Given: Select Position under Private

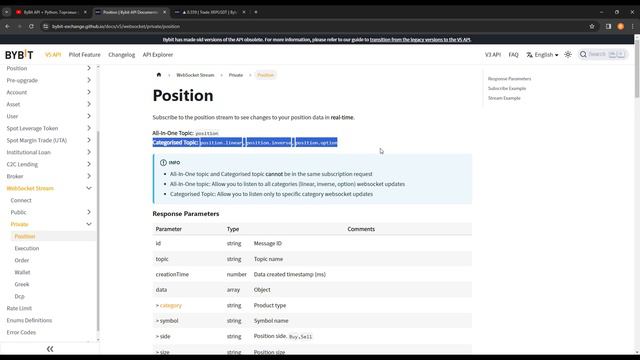Looking at the screenshot, I should point(25,236).
